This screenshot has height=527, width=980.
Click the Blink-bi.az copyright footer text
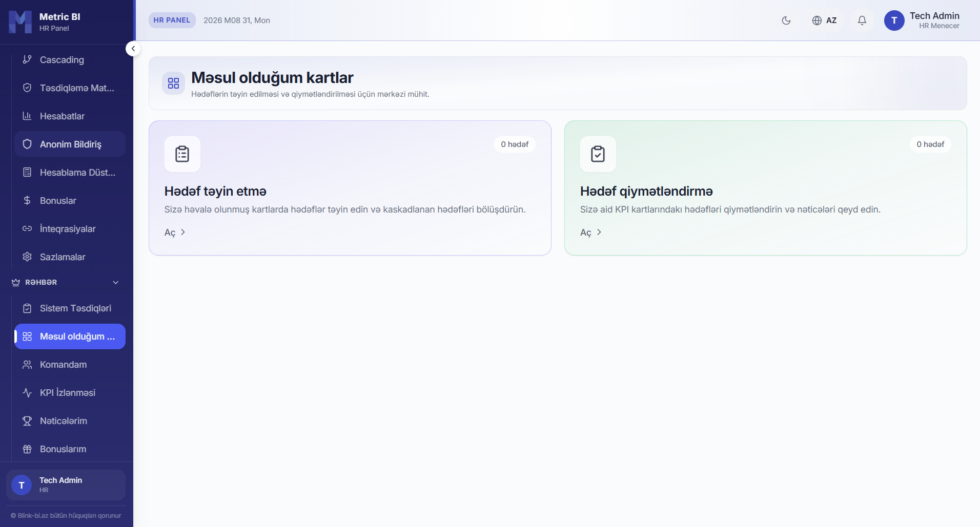pos(66,516)
